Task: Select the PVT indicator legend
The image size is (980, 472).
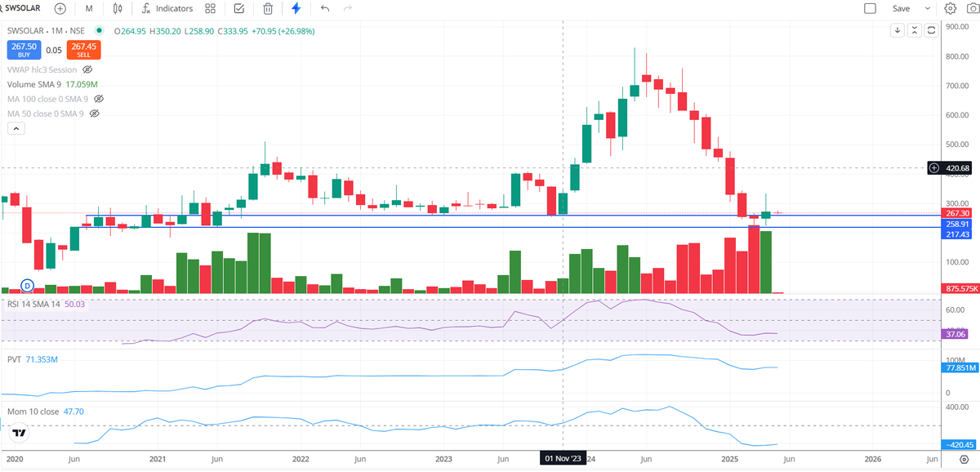Action: 31,358
